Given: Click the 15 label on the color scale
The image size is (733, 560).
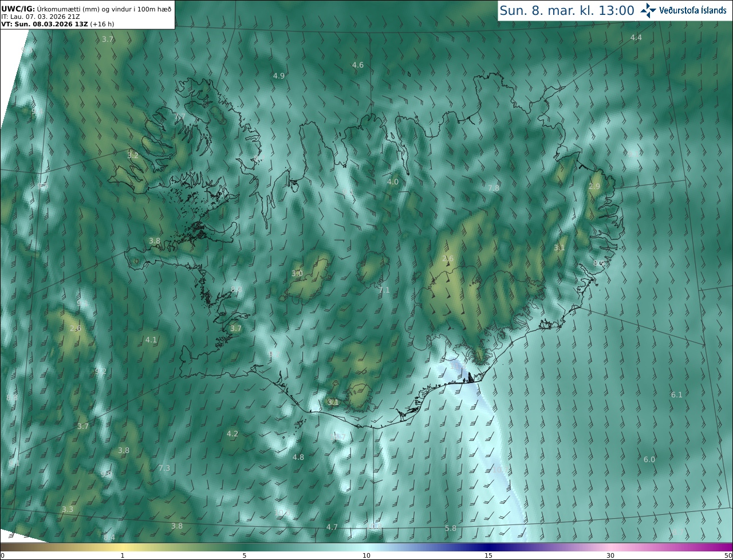Looking at the screenshot, I should point(488,555).
